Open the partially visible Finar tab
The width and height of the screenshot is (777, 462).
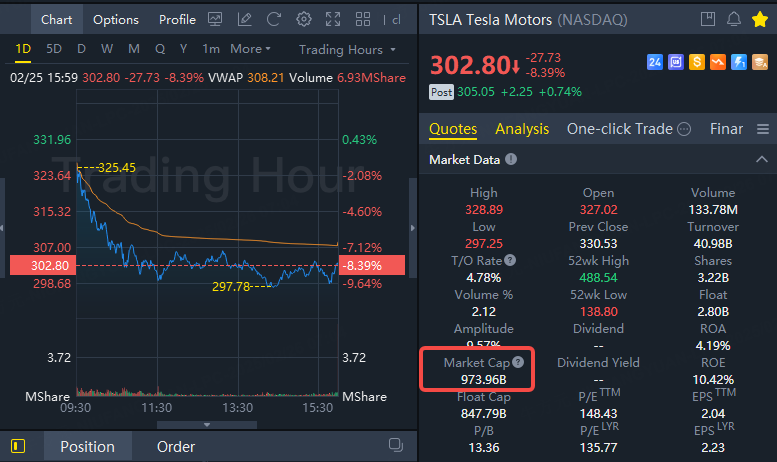[726, 129]
